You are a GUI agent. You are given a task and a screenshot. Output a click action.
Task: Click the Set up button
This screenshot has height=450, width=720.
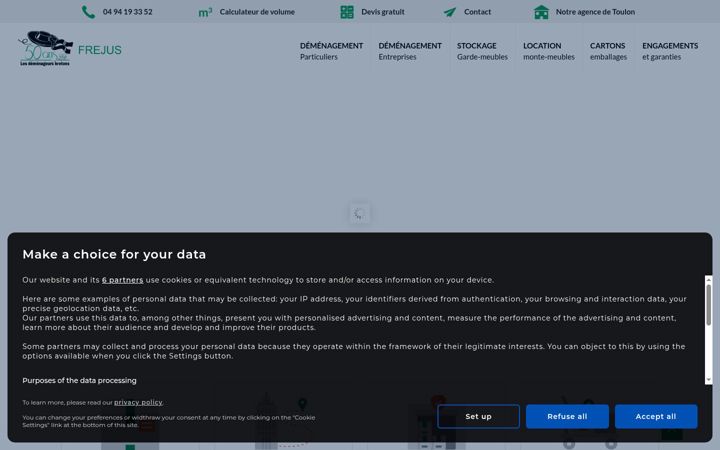pos(478,416)
